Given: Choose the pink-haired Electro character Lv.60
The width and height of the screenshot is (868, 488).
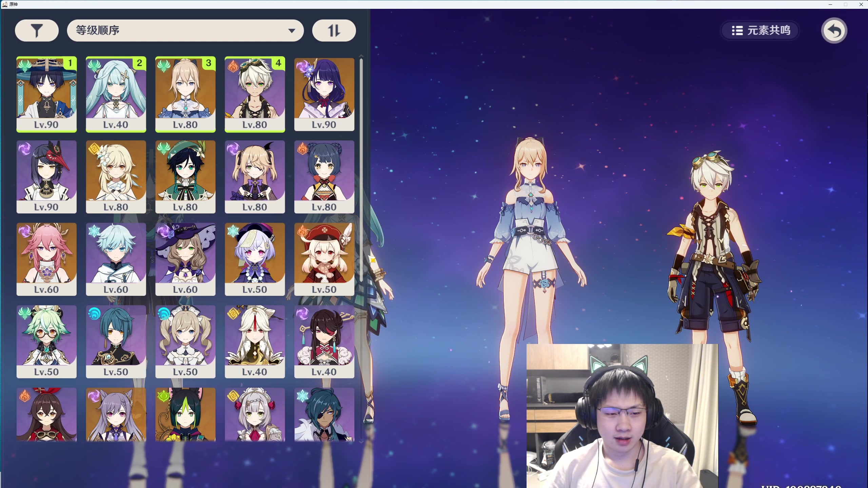Looking at the screenshot, I should [46, 259].
